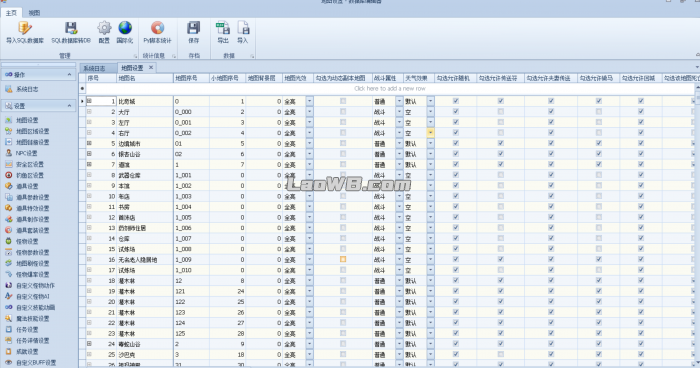Check 勾选允许骑马 box in row 4

599,133
